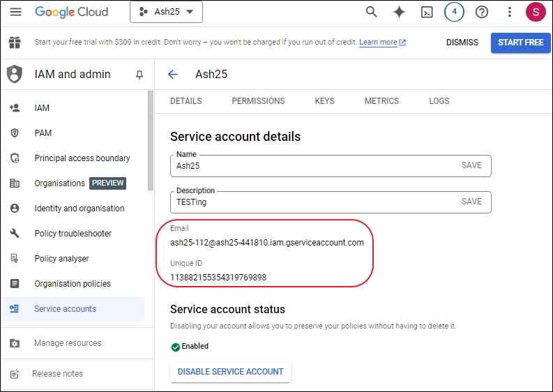Go back using the left arrow

[x=173, y=75]
